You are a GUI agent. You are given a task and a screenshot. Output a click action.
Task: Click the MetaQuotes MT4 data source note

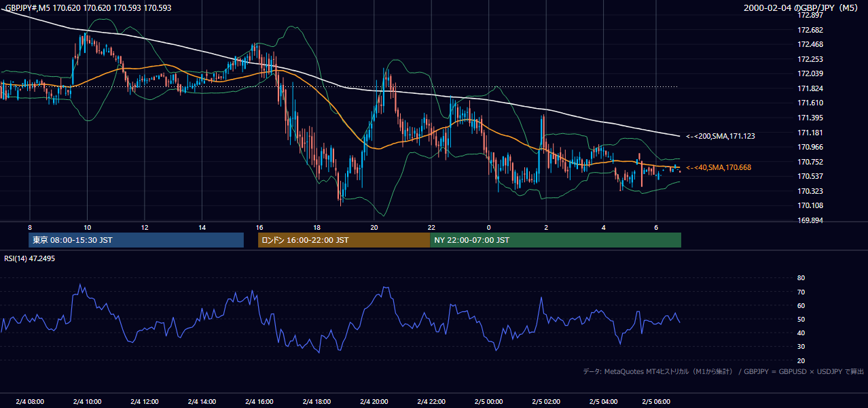click(x=723, y=371)
